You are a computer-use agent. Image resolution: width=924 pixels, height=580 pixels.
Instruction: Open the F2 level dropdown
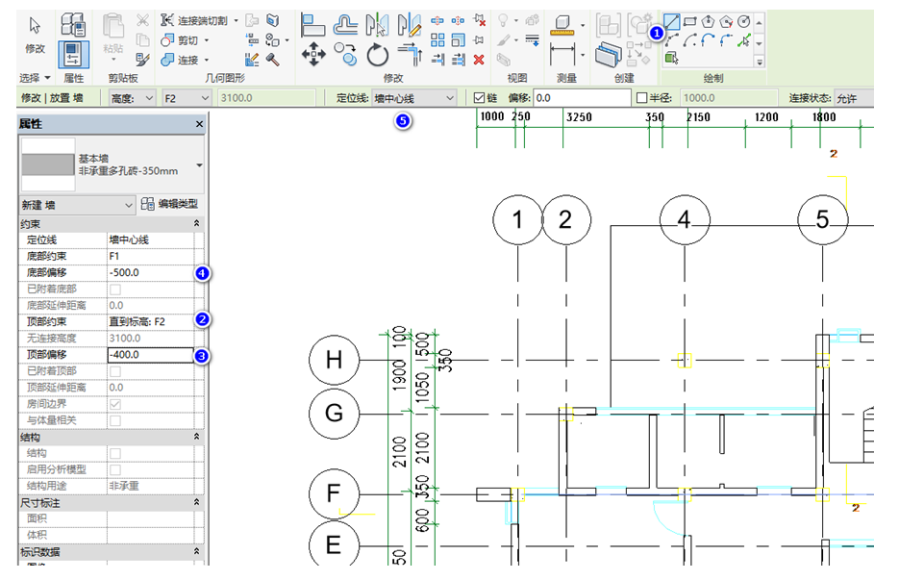[x=186, y=98]
